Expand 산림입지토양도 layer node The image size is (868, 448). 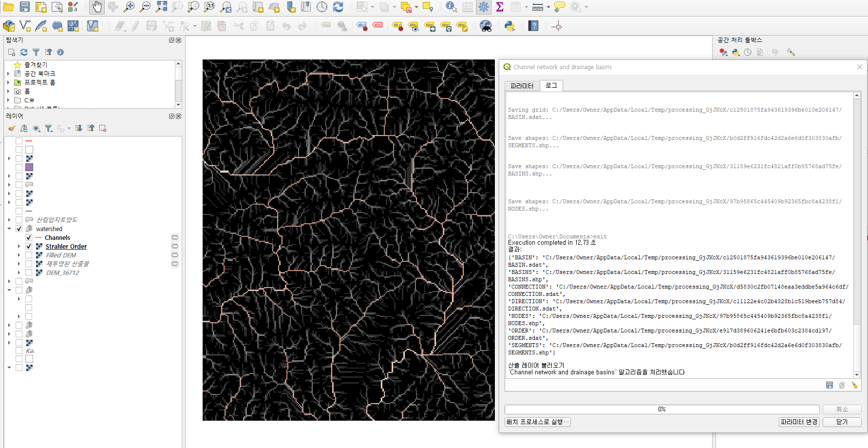point(9,220)
